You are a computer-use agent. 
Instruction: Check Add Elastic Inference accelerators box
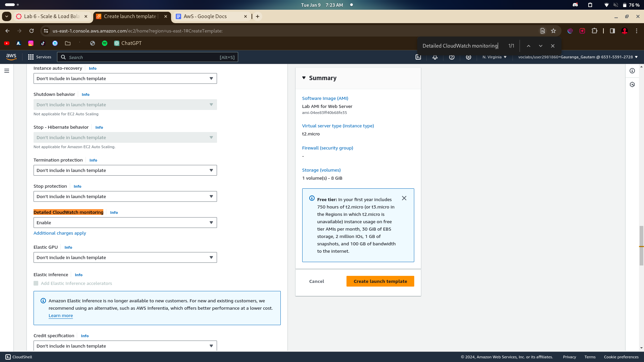36,284
